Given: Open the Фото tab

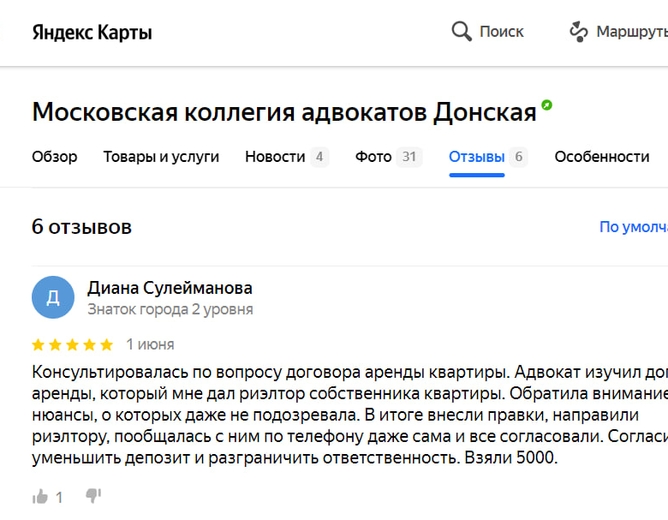Looking at the screenshot, I should click(x=374, y=157).
